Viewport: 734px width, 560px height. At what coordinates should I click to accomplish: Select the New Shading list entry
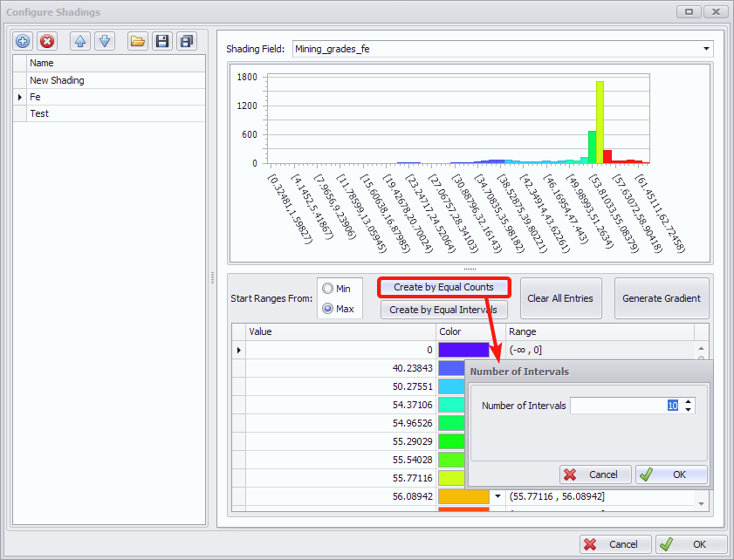[57, 80]
